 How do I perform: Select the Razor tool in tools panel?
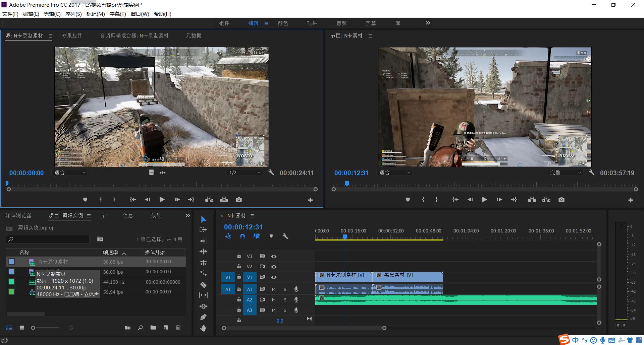click(203, 285)
